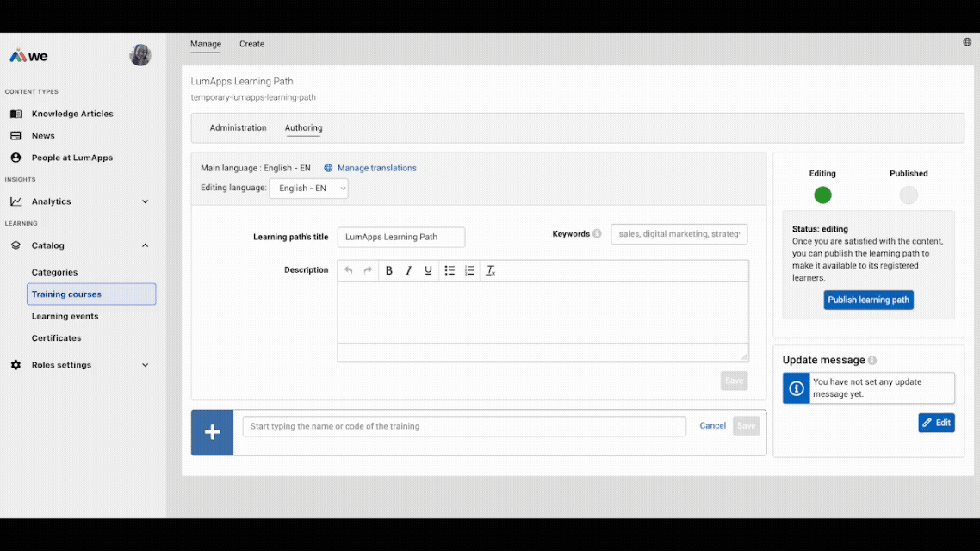Click the blue info icon in update message box
This screenshot has width=980, height=551.
click(797, 388)
